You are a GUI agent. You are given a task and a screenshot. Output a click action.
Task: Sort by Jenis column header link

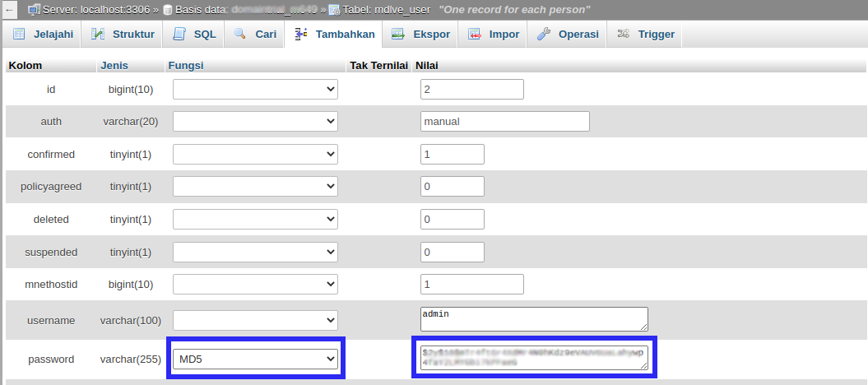click(x=114, y=65)
